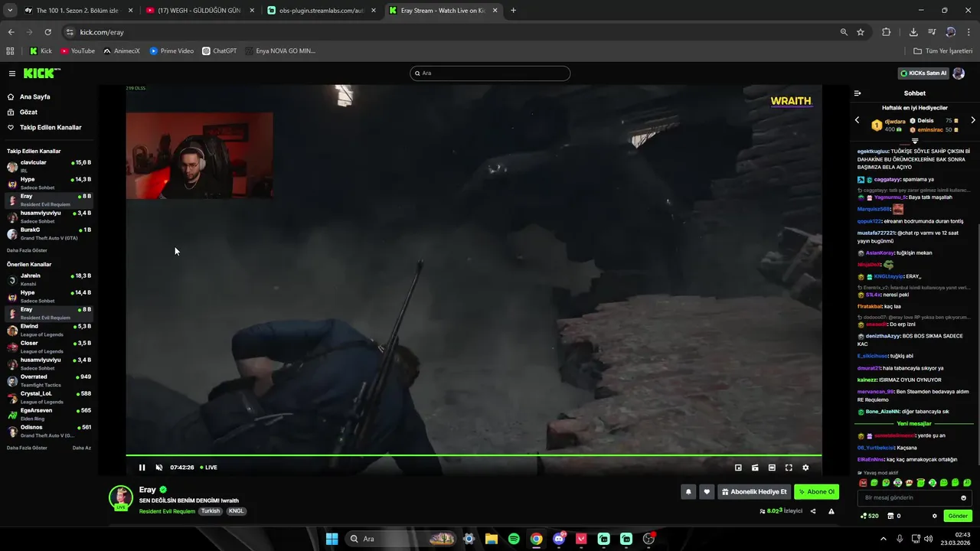Toggle picture-in-picture mini player

point(738,468)
